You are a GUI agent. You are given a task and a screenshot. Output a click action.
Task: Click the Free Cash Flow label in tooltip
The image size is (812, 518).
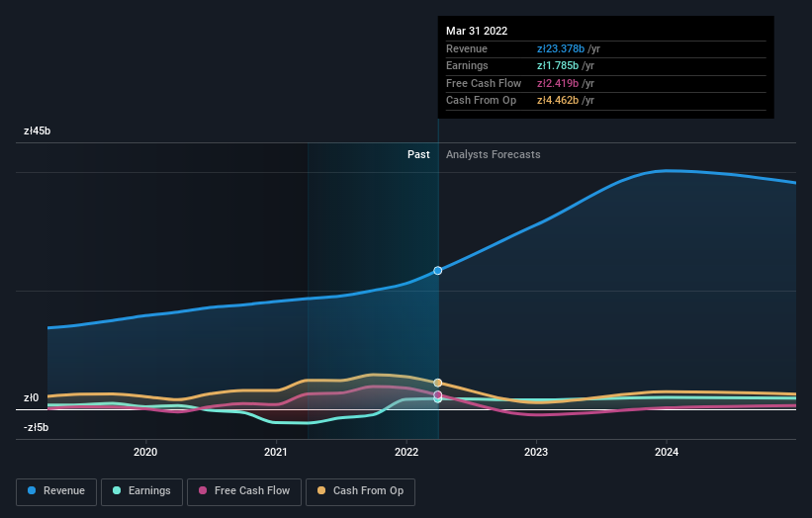[484, 83]
